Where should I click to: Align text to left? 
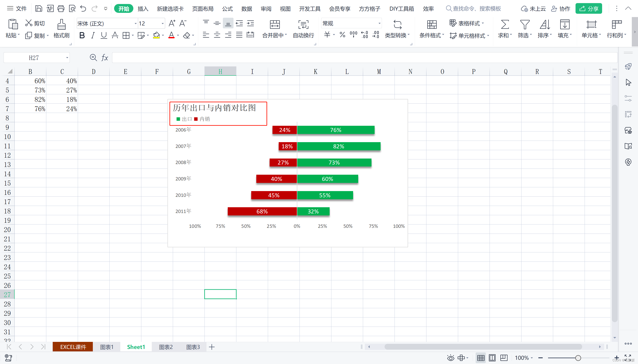pyautogui.click(x=206, y=35)
